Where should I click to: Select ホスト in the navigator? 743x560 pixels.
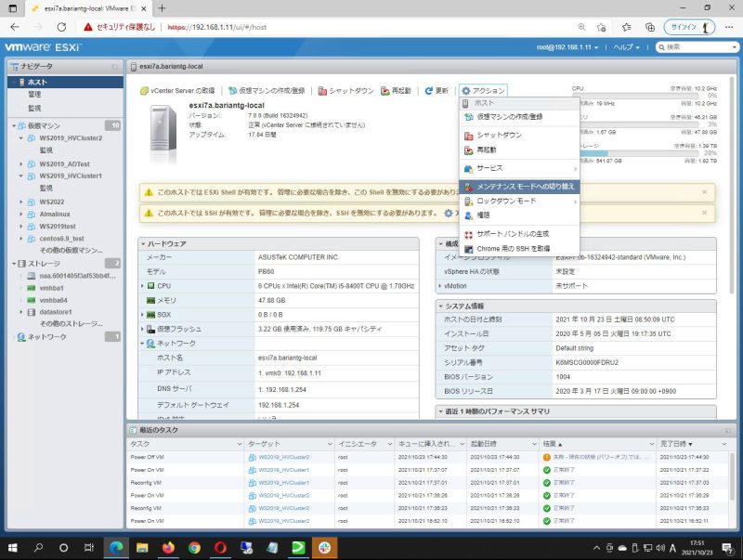click(x=65, y=82)
